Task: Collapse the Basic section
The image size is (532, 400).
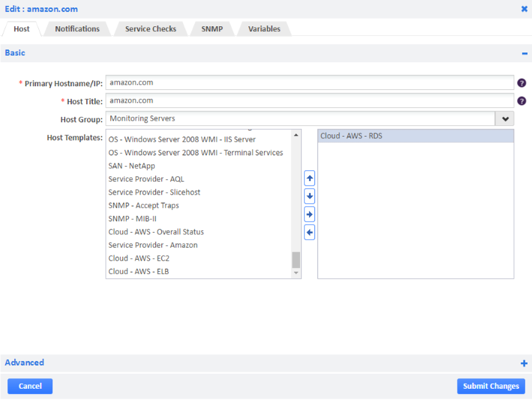Action: [524, 53]
